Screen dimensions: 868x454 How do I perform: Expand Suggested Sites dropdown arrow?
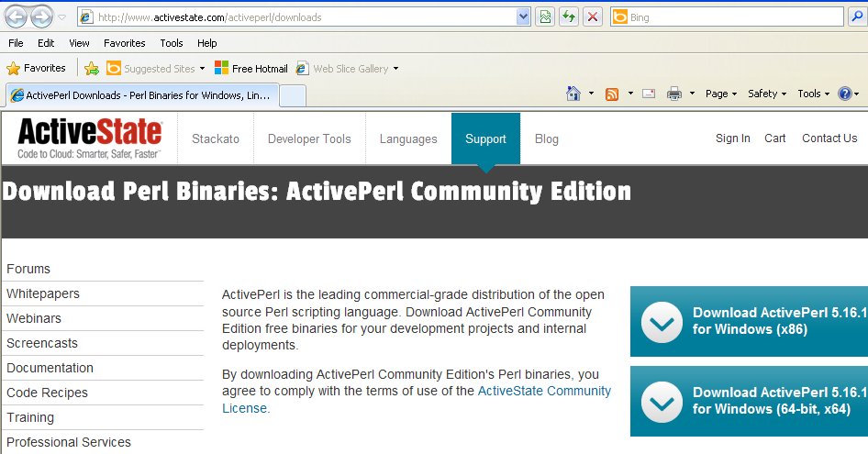[x=202, y=69]
